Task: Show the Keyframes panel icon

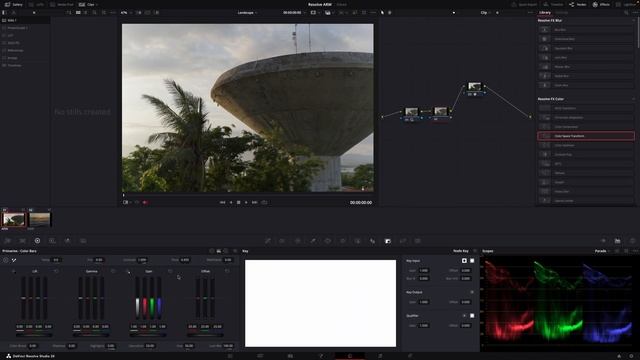Action: [x=603, y=241]
